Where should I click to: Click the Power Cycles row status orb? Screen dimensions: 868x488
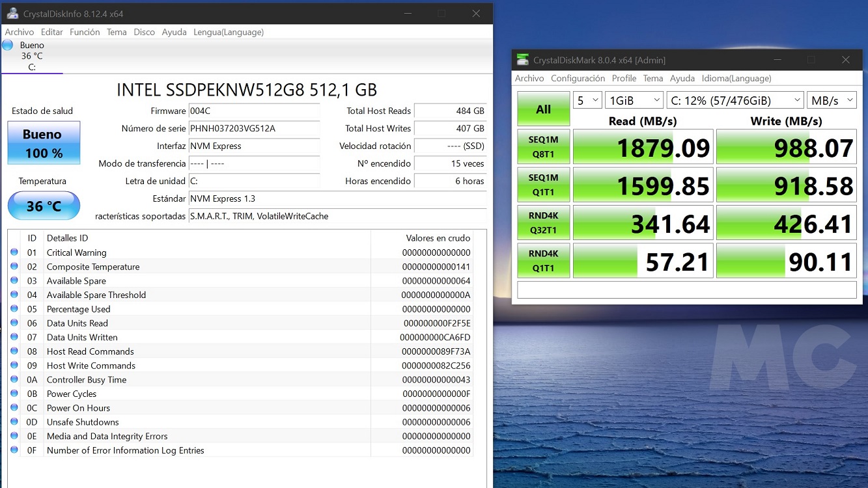(14, 394)
